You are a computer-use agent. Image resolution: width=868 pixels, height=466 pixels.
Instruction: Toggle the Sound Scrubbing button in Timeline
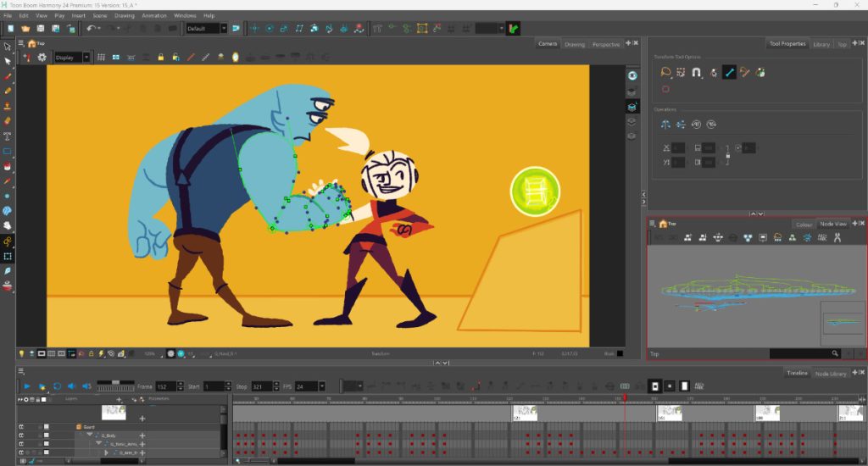[87, 386]
